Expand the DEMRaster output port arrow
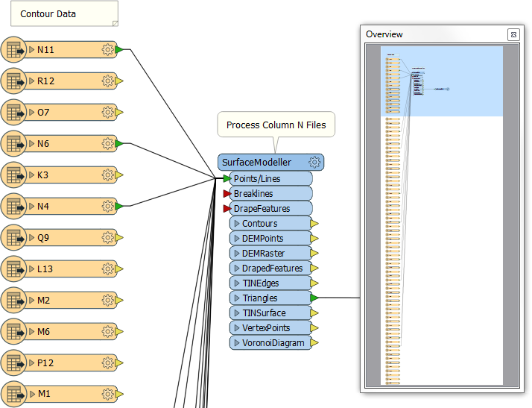 point(237,254)
